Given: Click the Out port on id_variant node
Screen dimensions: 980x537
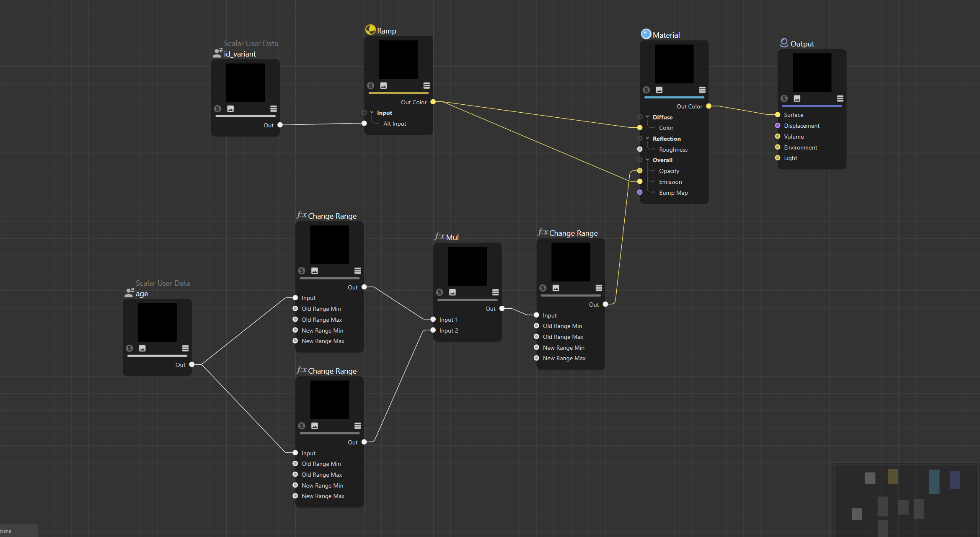Looking at the screenshot, I should click(280, 125).
